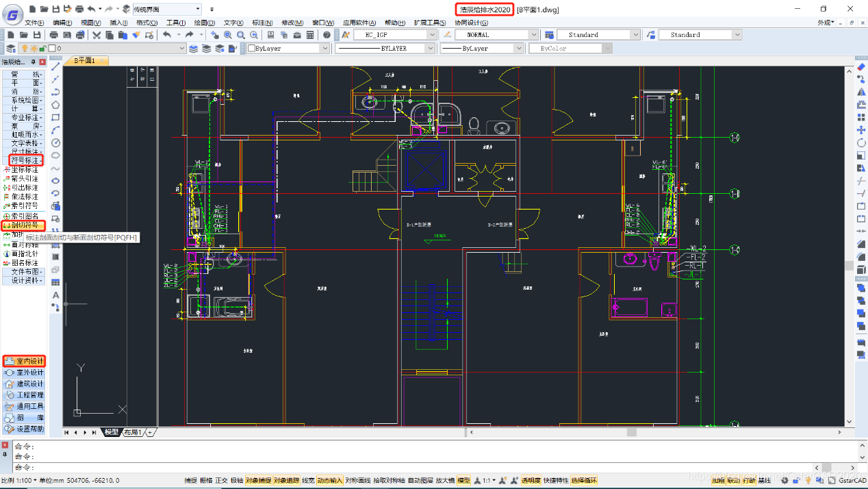The width and height of the screenshot is (868, 489).
Task: Expand the 文件布图 section in side panel
Action: point(23,272)
